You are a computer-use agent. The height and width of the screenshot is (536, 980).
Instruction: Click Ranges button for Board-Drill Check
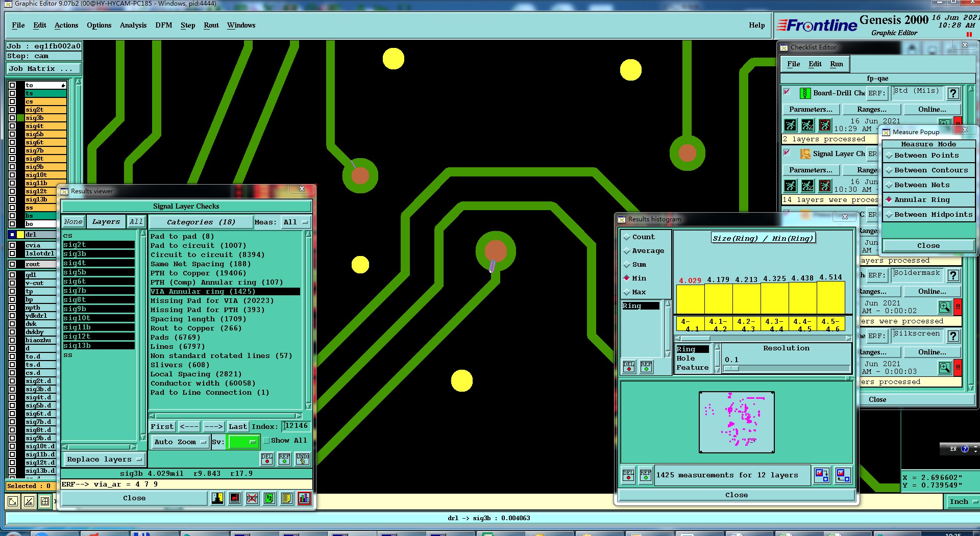click(872, 110)
